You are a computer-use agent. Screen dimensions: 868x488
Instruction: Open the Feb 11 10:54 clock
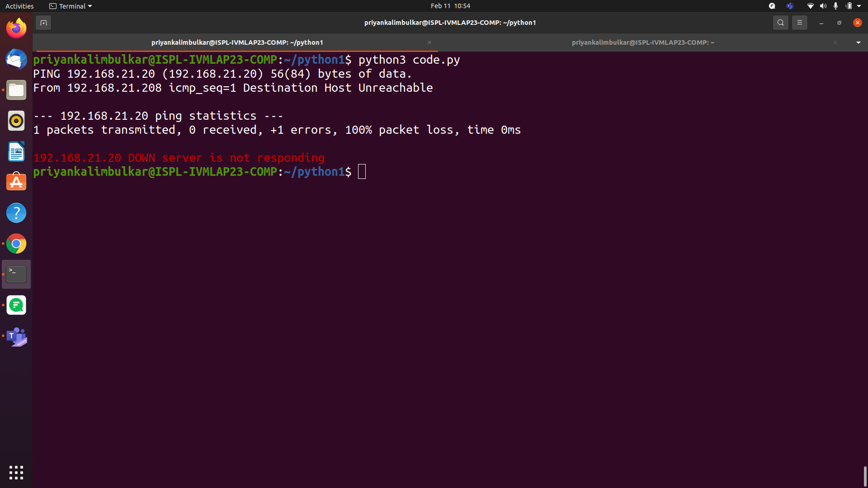[450, 6]
